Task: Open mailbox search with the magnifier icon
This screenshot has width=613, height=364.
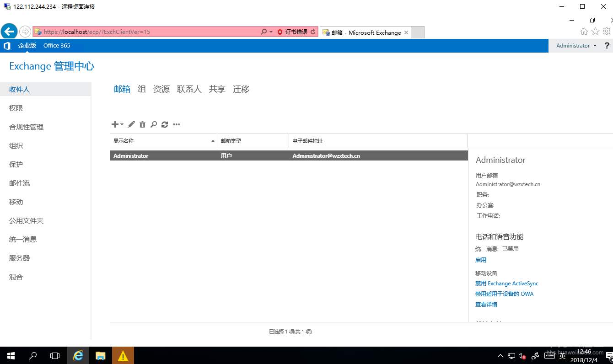Action: click(x=154, y=124)
